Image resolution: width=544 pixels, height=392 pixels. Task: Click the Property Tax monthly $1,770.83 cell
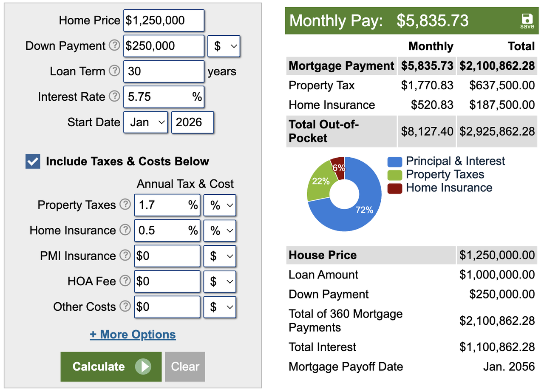[427, 85]
